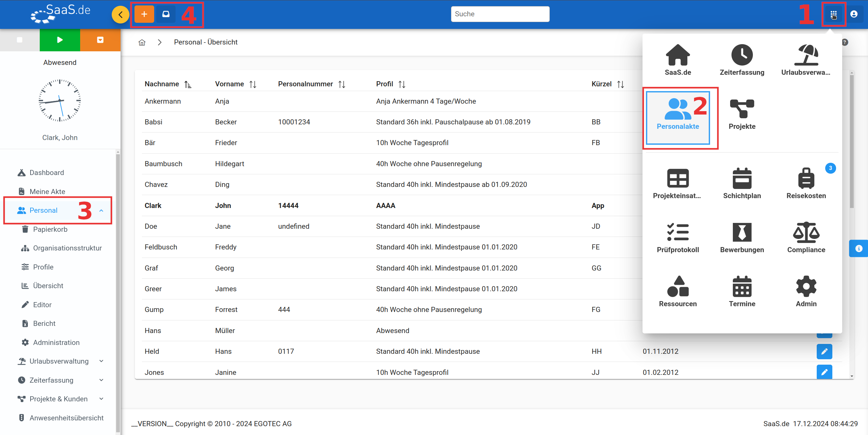Expand Projekte & Kunden sidebar section

(101, 399)
